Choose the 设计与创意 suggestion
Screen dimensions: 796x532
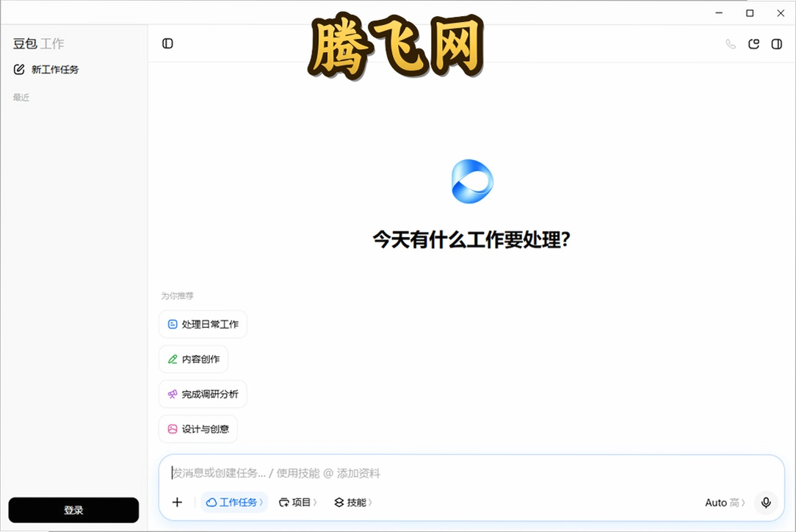coord(198,429)
